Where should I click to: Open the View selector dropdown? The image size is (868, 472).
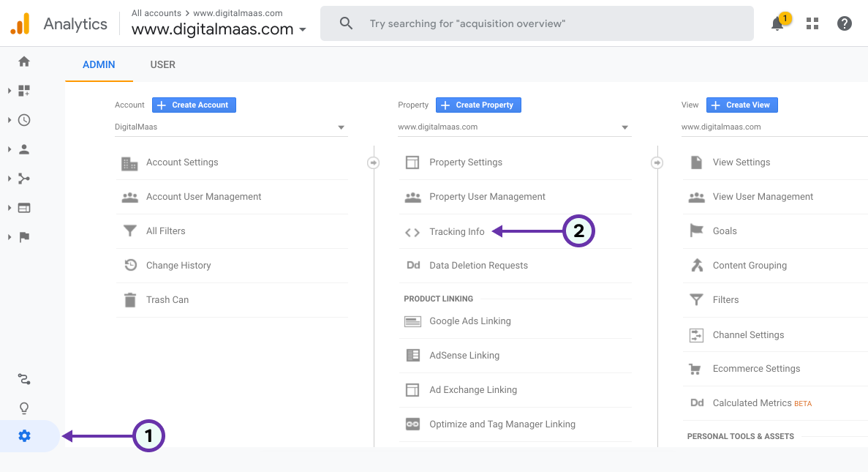[774, 127]
